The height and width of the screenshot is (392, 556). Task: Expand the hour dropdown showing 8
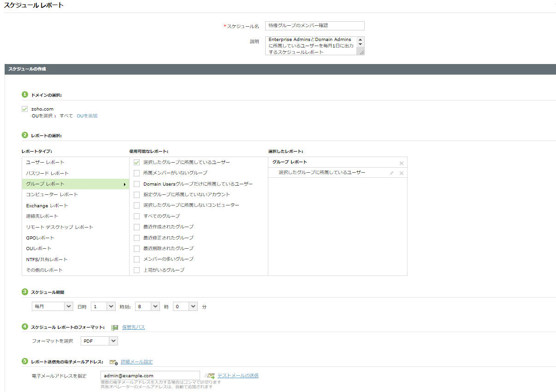point(147,306)
